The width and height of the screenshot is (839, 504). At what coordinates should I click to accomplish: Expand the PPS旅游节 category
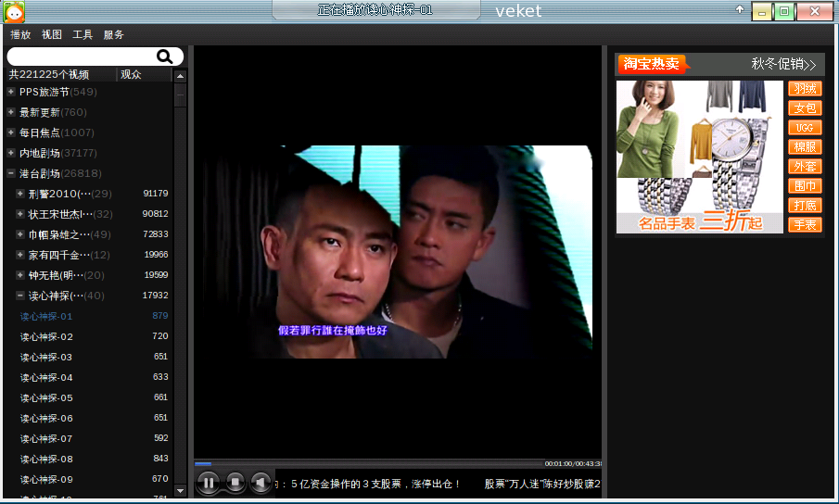(x=11, y=92)
